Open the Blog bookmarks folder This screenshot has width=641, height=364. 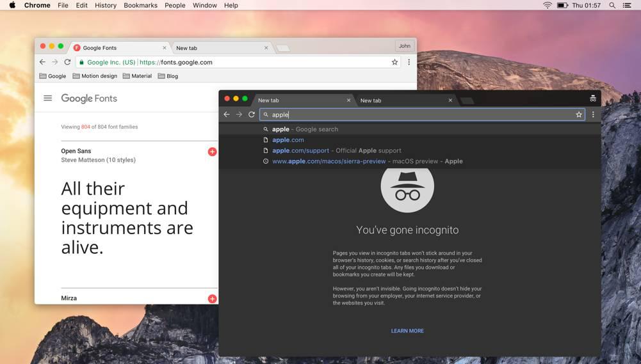click(168, 76)
